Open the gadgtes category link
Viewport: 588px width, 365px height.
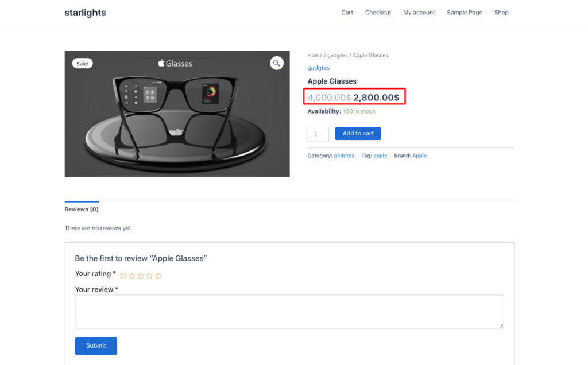(x=318, y=68)
